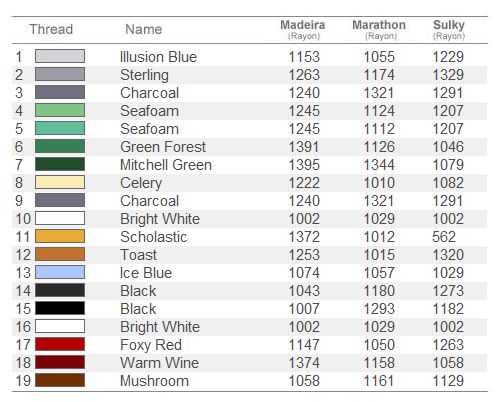Select the Illusion Blue thread color swatch

(60, 56)
